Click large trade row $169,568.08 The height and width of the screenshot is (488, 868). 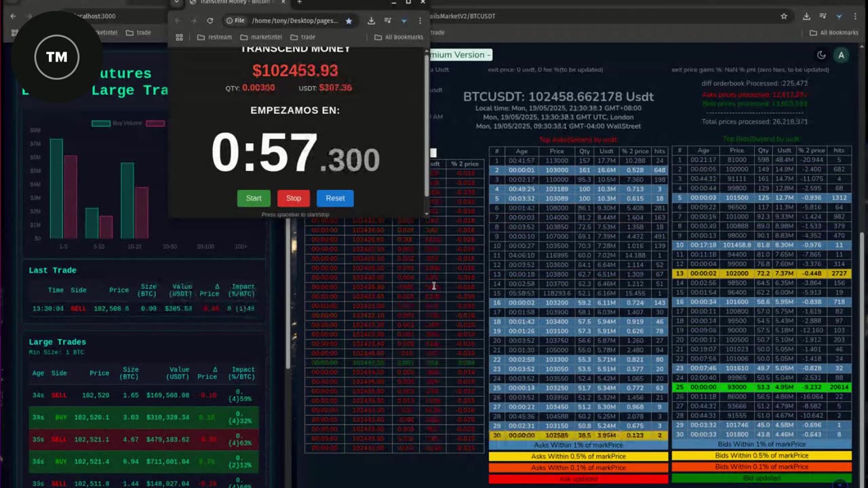tap(144, 395)
